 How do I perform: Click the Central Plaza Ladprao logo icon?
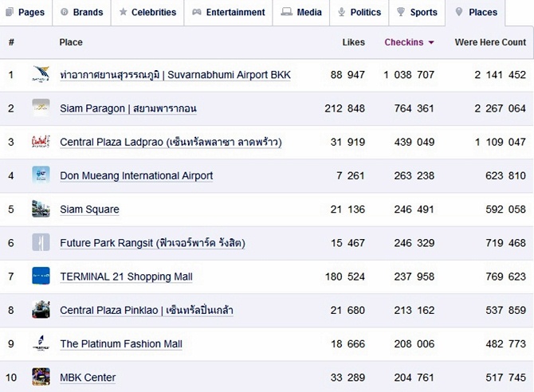click(41, 141)
